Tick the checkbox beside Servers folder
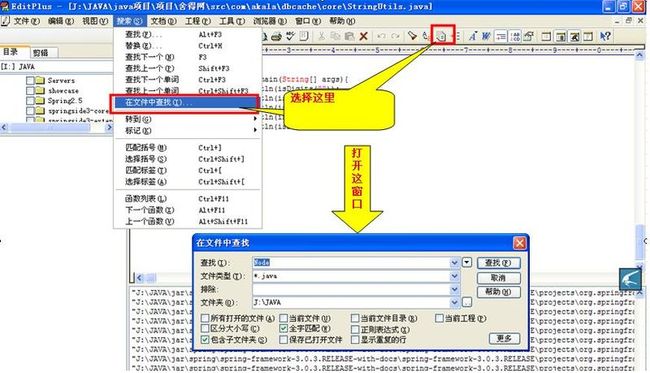The image size is (650, 373). click(x=30, y=80)
